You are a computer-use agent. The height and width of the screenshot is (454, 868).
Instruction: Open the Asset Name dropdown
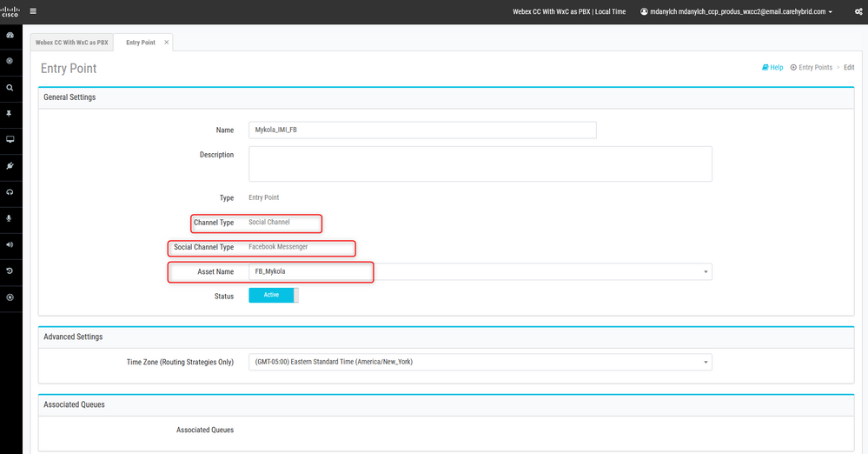click(480, 271)
